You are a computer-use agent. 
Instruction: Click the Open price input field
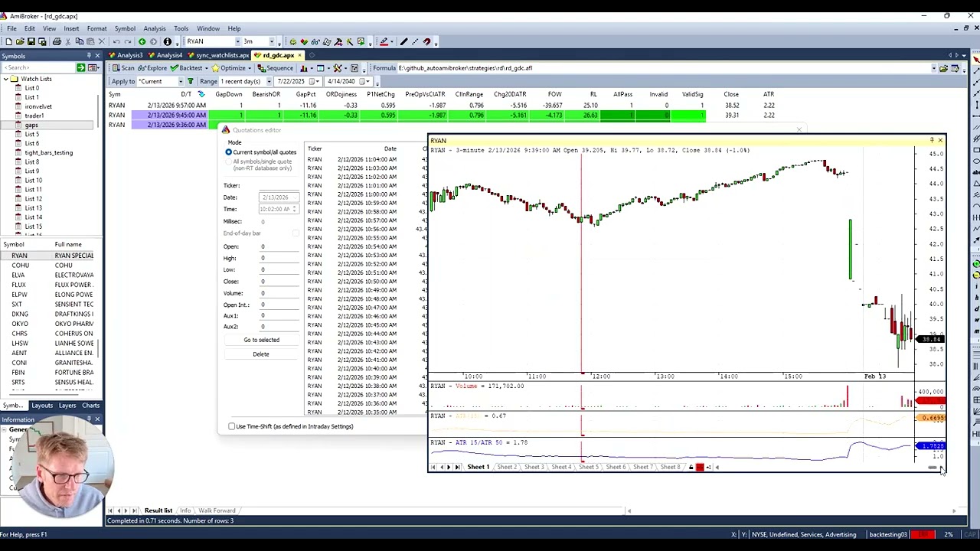tap(279, 246)
